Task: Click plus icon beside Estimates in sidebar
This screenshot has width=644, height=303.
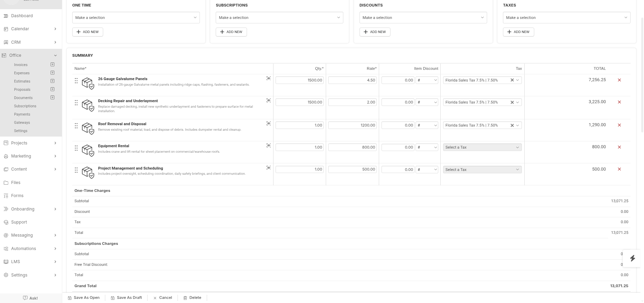Action: 52,81
